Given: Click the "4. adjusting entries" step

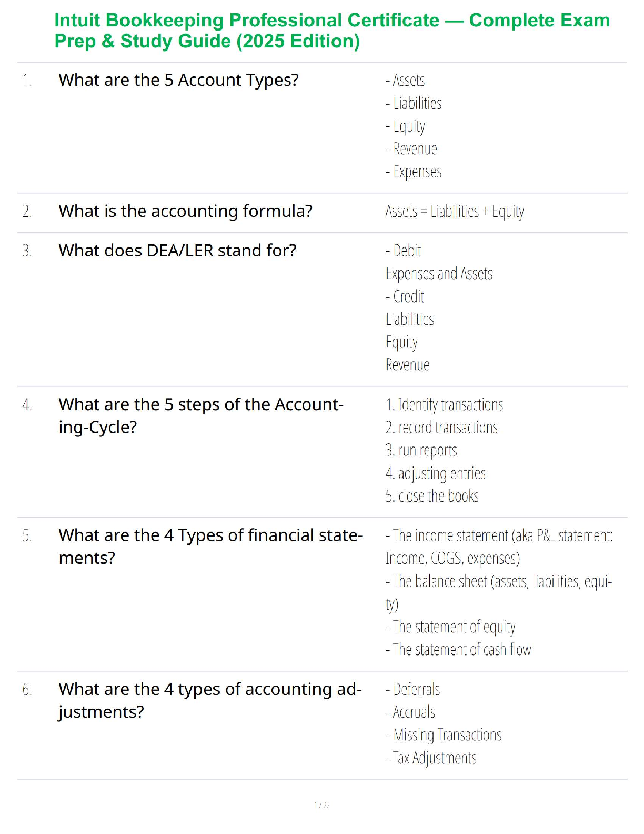Looking at the screenshot, I should tap(436, 473).
